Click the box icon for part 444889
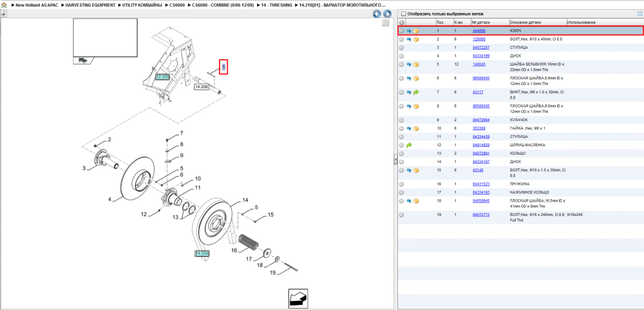Image resolution: width=644 pixels, height=310 pixels. (415, 31)
